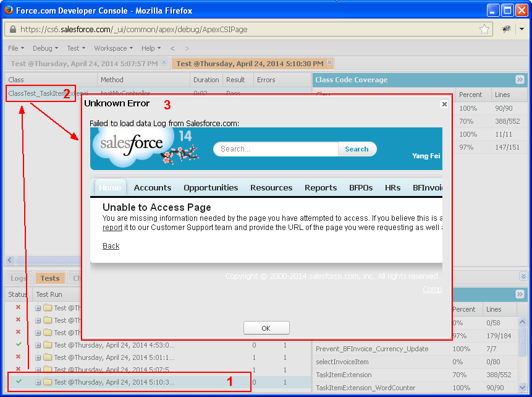Expand the Test 5:10:3 run folder
Viewport: 532px width, 397px height.
pos(38,382)
